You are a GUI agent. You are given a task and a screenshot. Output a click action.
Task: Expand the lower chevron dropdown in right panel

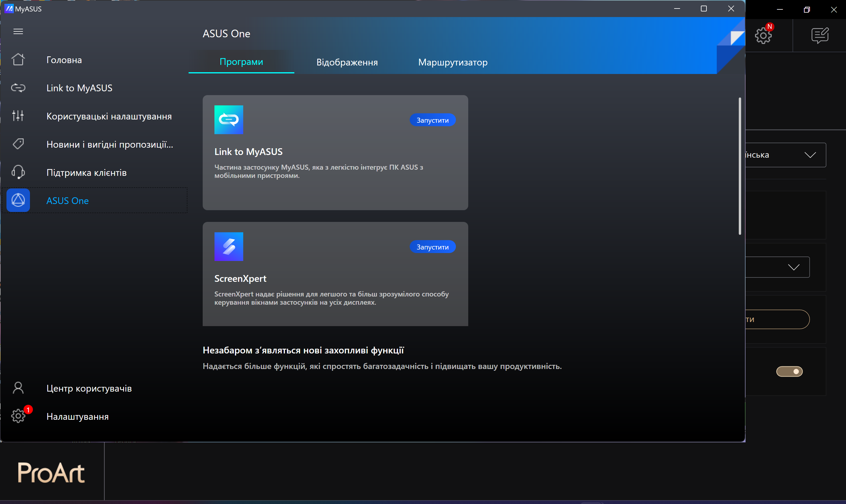point(794,267)
